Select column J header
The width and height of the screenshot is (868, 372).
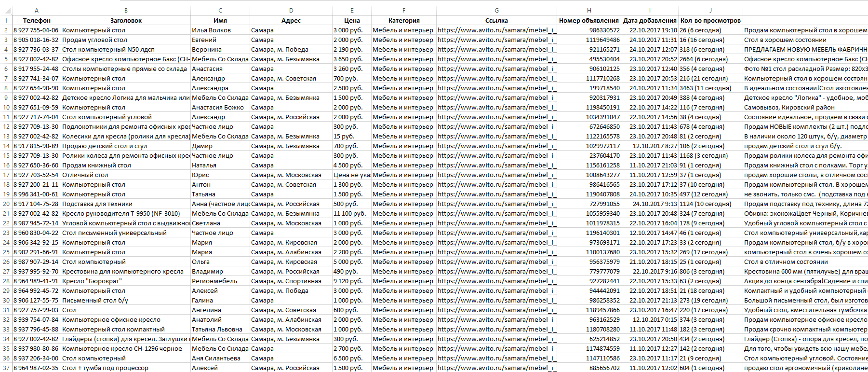(x=710, y=10)
